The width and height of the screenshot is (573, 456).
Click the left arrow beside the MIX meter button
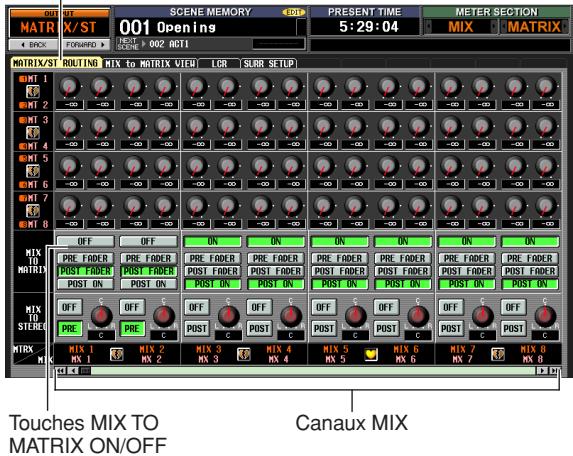coord(428,27)
